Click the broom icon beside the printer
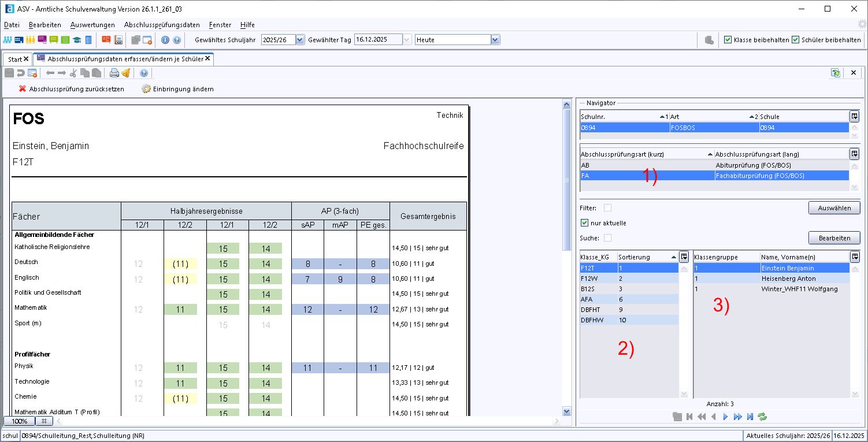The width and height of the screenshot is (868, 442). (x=125, y=73)
